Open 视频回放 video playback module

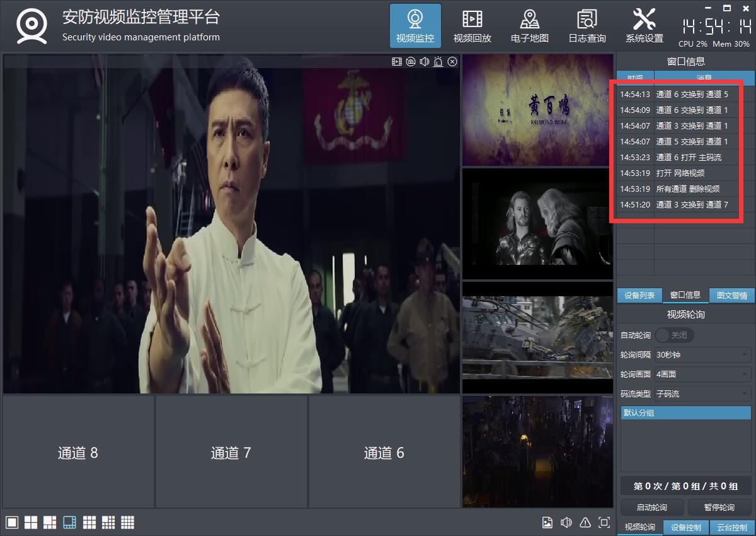tap(472, 26)
